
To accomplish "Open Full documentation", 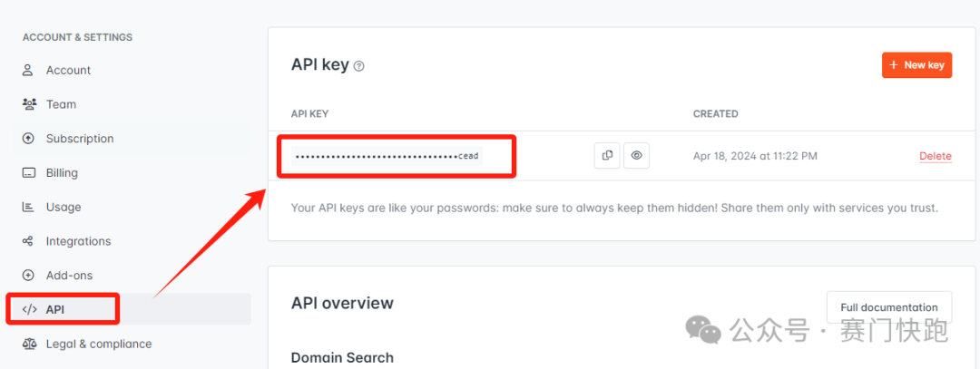I will tap(888, 307).
